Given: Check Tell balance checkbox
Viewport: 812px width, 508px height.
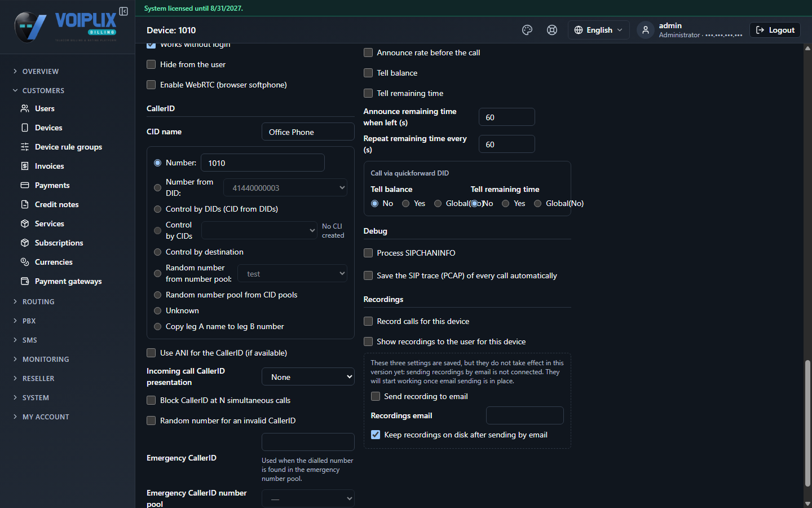Looking at the screenshot, I should pos(368,73).
